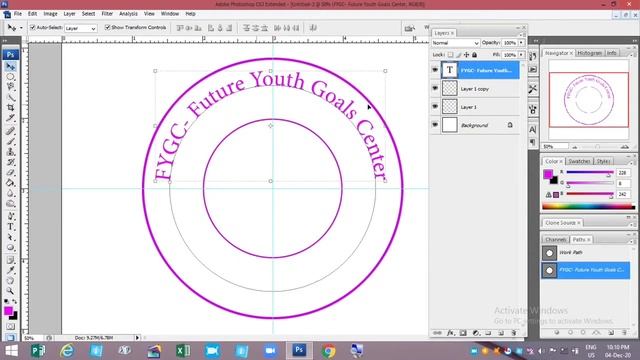The width and height of the screenshot is (640, 360).
Task: Select the Work Path row
Action: 586,253
